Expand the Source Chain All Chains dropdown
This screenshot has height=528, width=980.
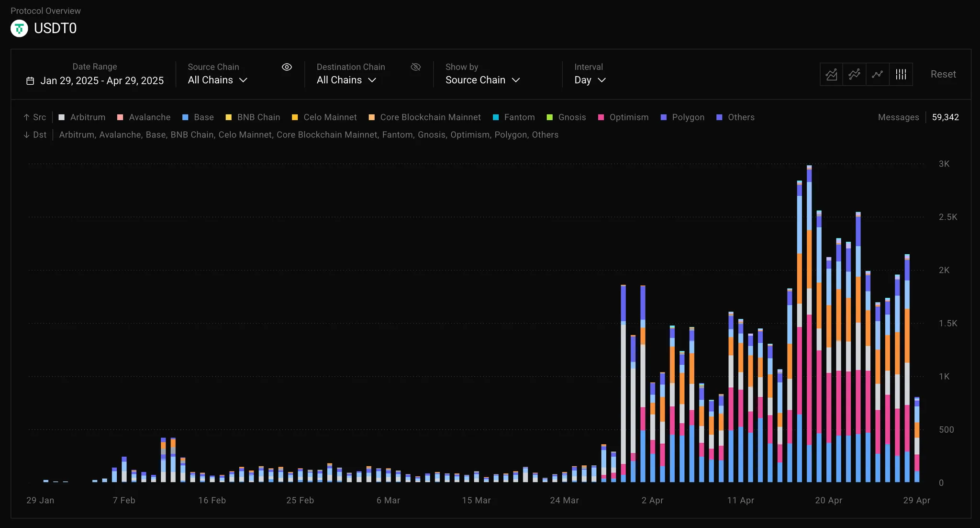point(218,80)
